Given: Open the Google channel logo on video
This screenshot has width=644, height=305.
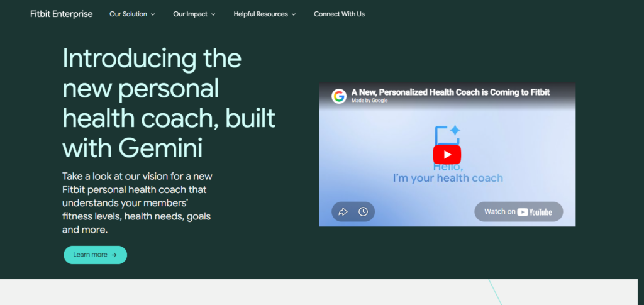Looking at the screenshot, I should click(339, 96).
